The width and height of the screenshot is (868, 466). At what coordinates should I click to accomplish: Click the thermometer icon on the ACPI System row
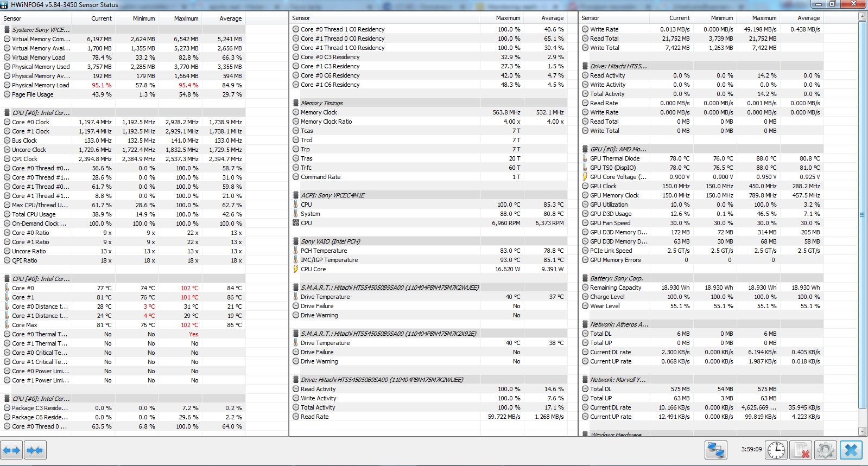coord(296,214)
